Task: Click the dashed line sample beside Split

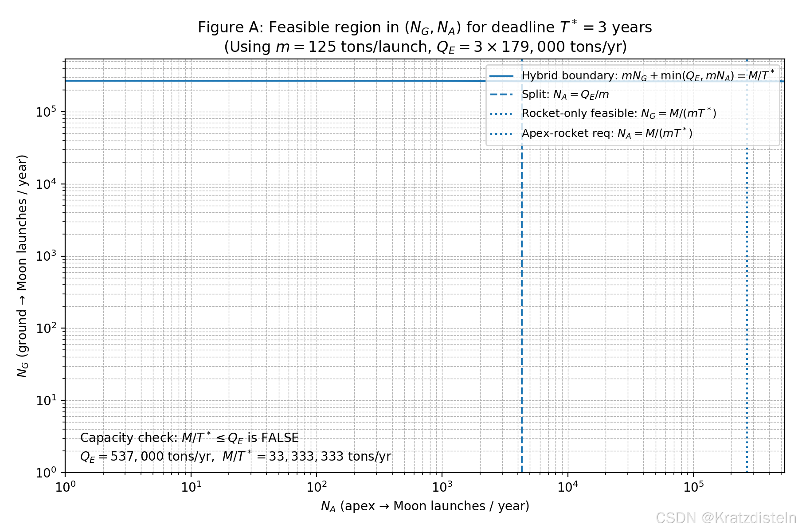Action: pos(501,95)
